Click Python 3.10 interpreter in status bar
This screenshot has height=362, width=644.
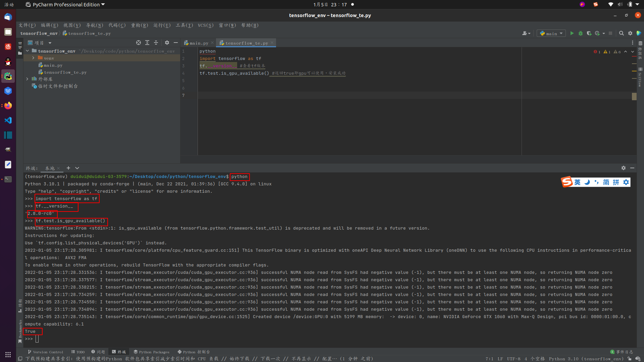586,359
